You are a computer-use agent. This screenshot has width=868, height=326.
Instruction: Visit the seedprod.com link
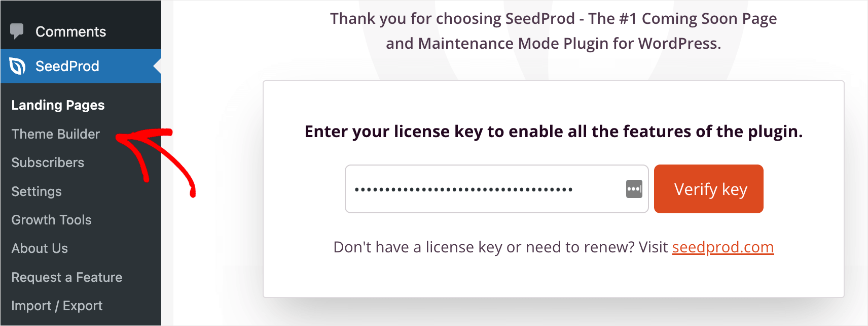pos(723,247)
